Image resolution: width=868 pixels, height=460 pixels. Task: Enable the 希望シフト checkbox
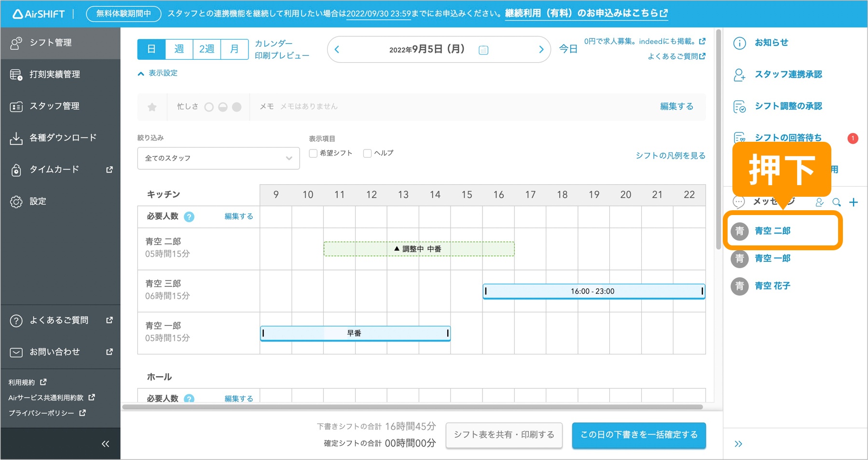[313, 153]
